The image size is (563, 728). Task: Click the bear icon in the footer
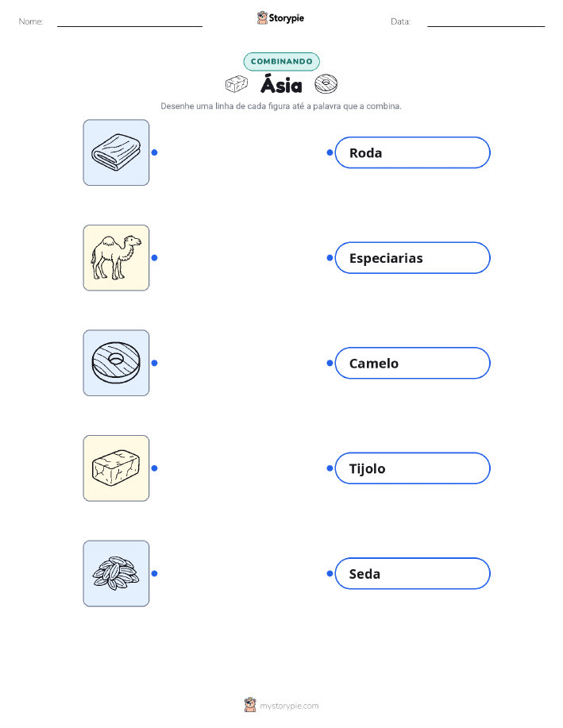tap(250, 705)
